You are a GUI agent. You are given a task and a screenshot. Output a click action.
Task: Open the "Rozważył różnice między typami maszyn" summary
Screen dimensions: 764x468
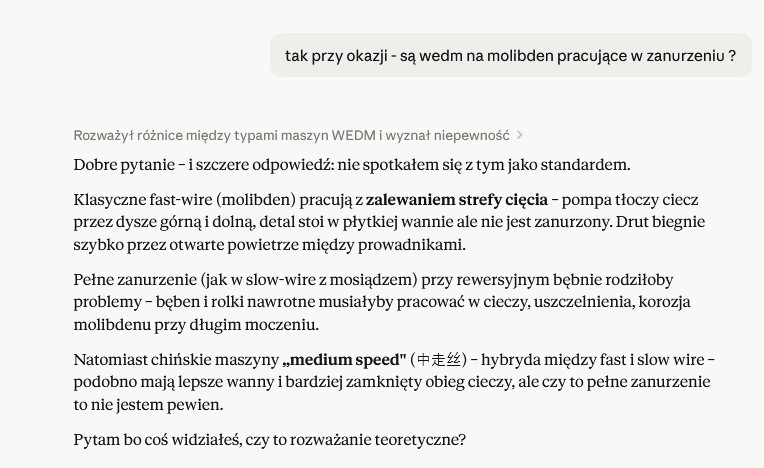coord(291,135)
